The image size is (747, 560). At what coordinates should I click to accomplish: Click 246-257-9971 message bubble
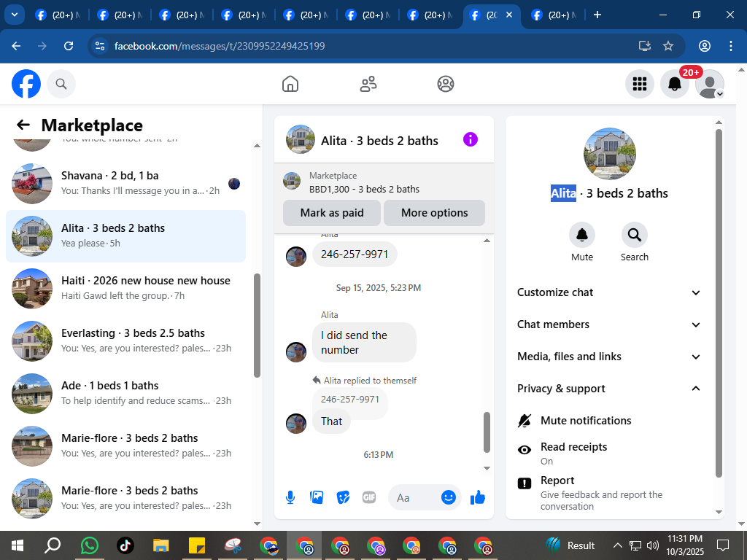coord(355,254)
